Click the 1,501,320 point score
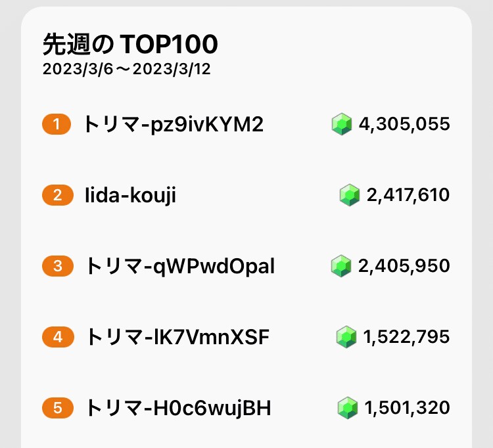Image resolution: width=493 pixels, height=448 pixels. [407, 408]
